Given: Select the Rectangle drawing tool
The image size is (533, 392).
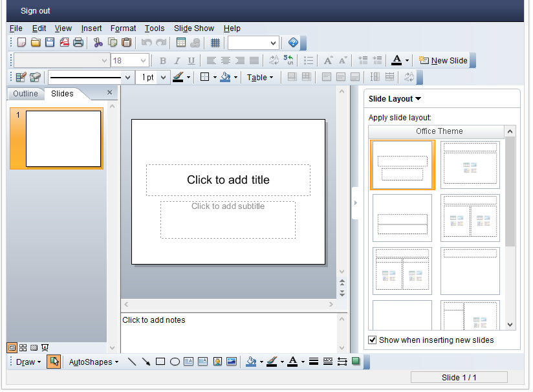Looking at the screenshot, I should 160,362.
